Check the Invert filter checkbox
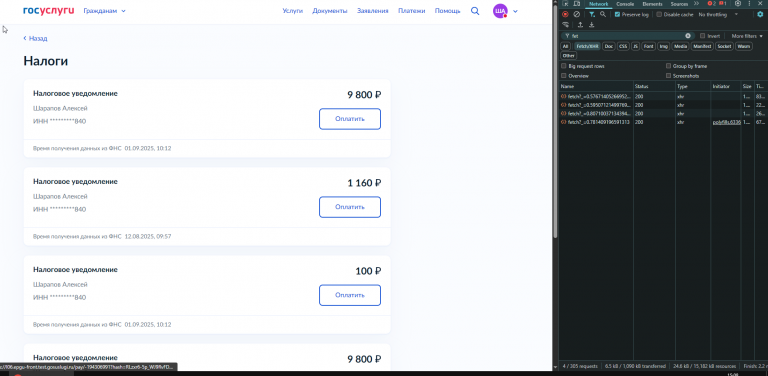Screen dimensions: 768x376 pyautogui.click(x=702, y=36)
